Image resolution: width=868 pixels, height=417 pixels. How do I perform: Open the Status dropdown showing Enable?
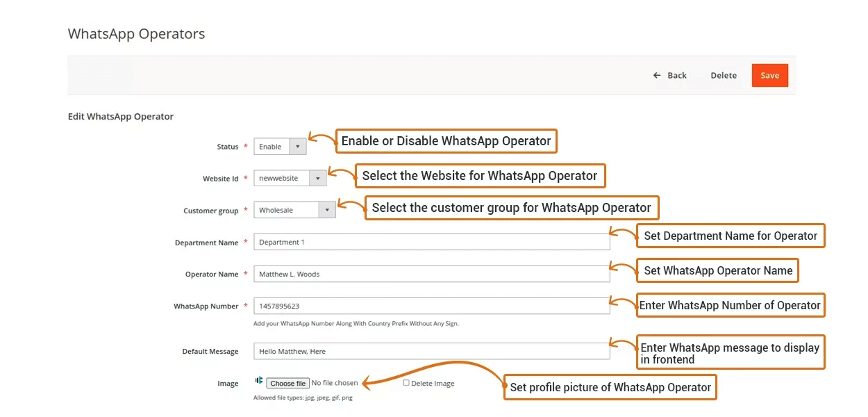point(280,147)
